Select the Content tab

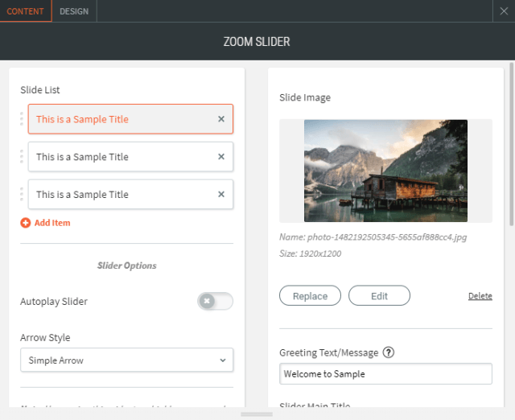26,11
